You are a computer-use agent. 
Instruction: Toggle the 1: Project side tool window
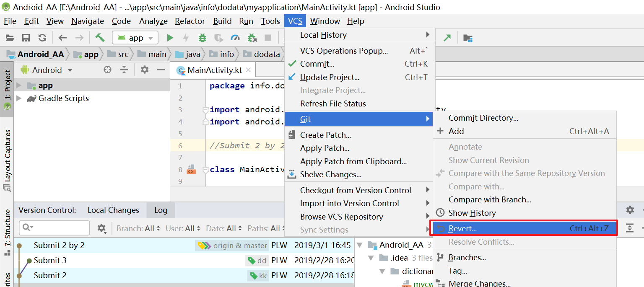7,90
